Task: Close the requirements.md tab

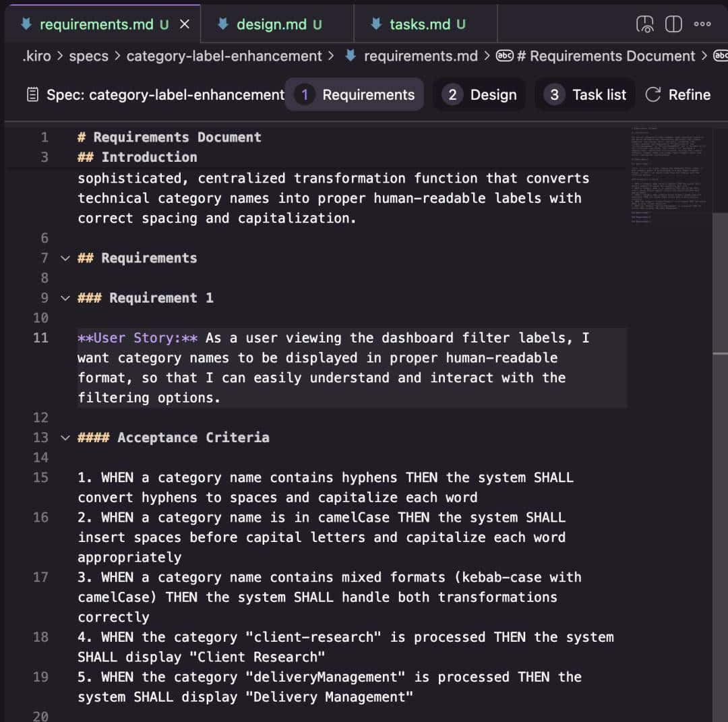Action: (185, 24)
